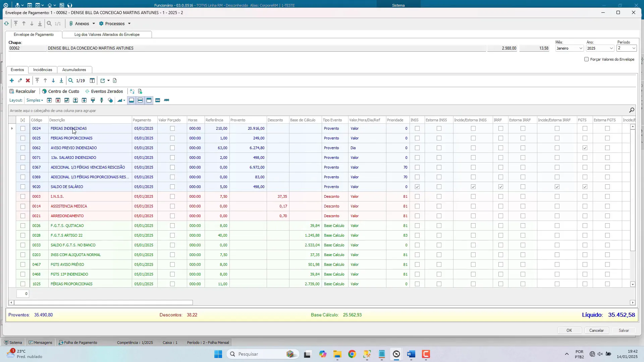Open Log dos Valores Alterados tab

coord(107,35)
